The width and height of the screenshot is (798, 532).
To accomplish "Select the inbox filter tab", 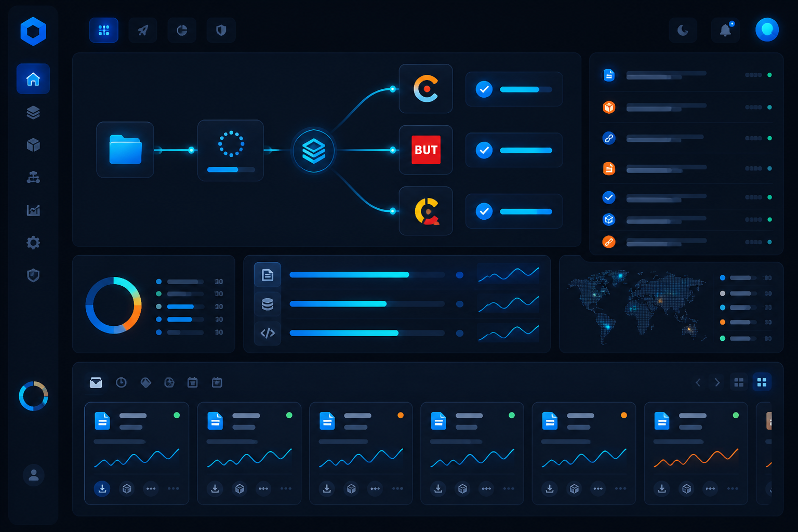I will click(96, 382).
